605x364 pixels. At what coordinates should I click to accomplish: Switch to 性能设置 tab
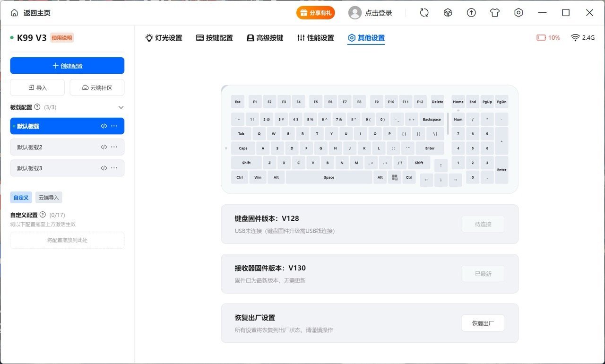tap(316, 38)
